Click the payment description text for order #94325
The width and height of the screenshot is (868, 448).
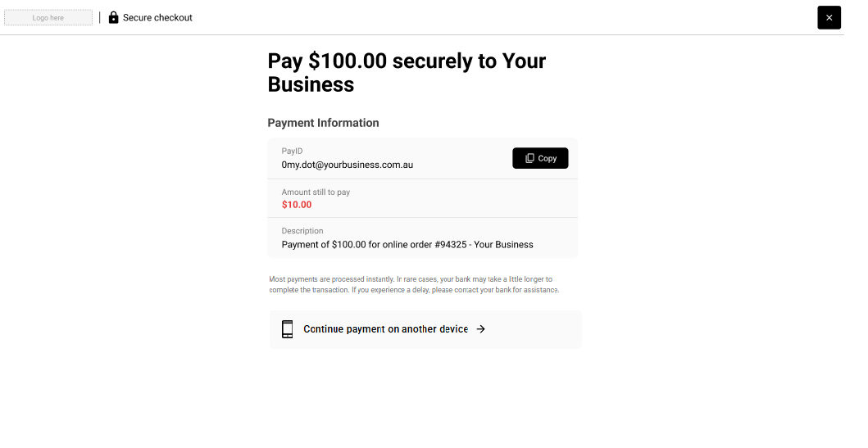(407, 244)
